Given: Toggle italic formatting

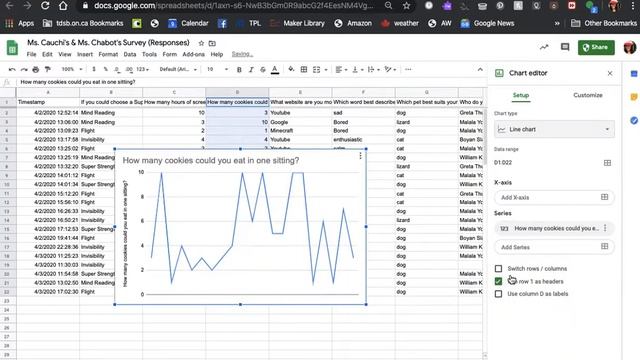Looking at the screenshot, I should point(251,70).
